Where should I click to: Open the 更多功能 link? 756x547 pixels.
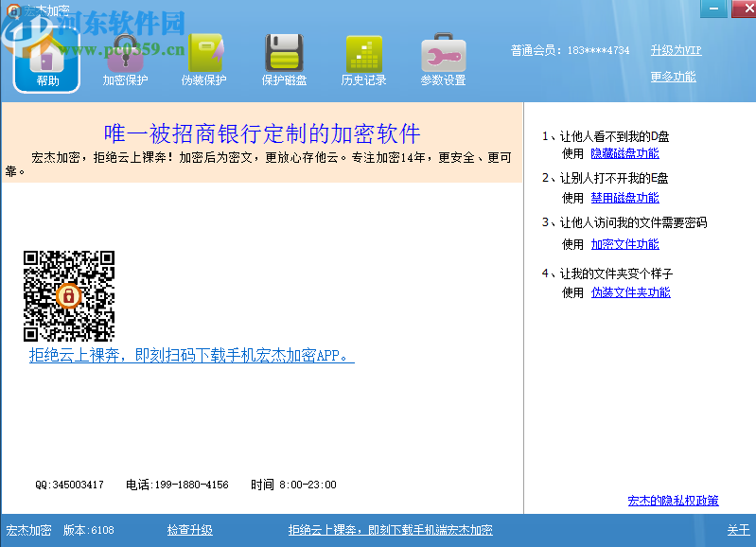(x=673, y=77)
